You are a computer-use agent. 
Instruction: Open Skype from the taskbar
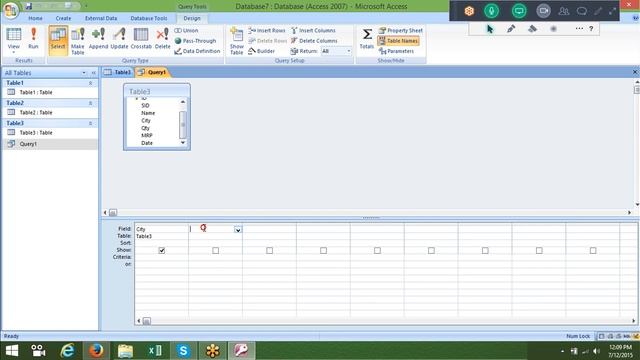[183, 350]
